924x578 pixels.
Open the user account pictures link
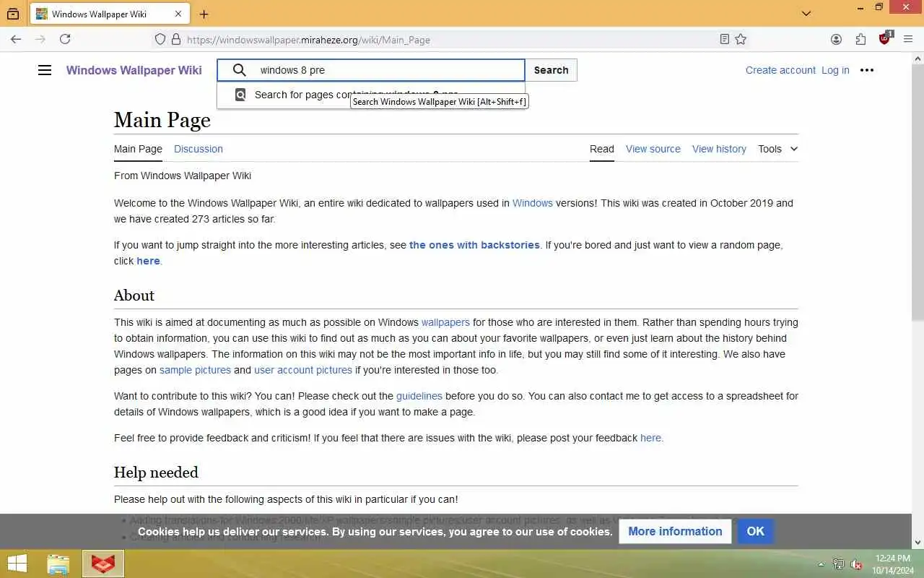point(303,370)
